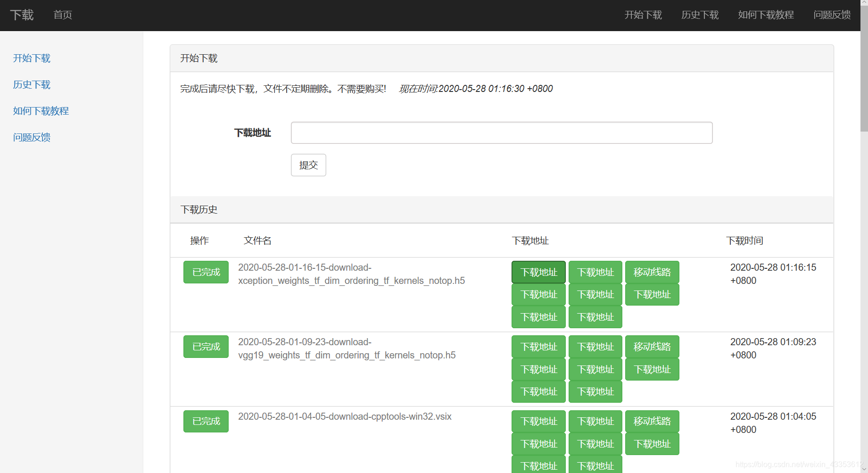Click 下载地址 below 移动线路 for xception file

652,294
